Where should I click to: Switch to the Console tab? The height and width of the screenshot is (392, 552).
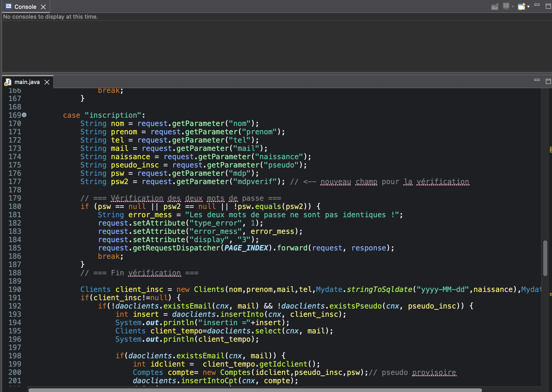pyautogui.click(x=25, y=6)
